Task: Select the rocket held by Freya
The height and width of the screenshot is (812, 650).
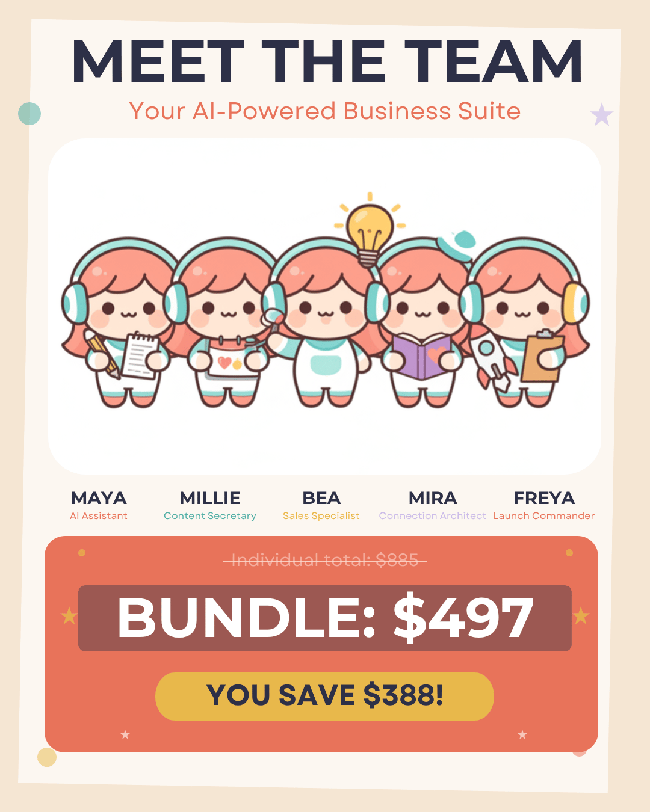Action: (490, 361)
